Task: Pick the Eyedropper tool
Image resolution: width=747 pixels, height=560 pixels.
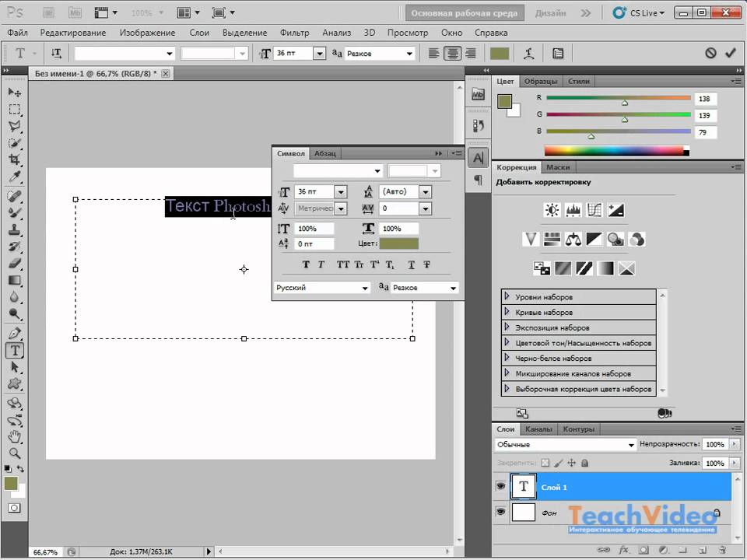Action: [14, 177]
